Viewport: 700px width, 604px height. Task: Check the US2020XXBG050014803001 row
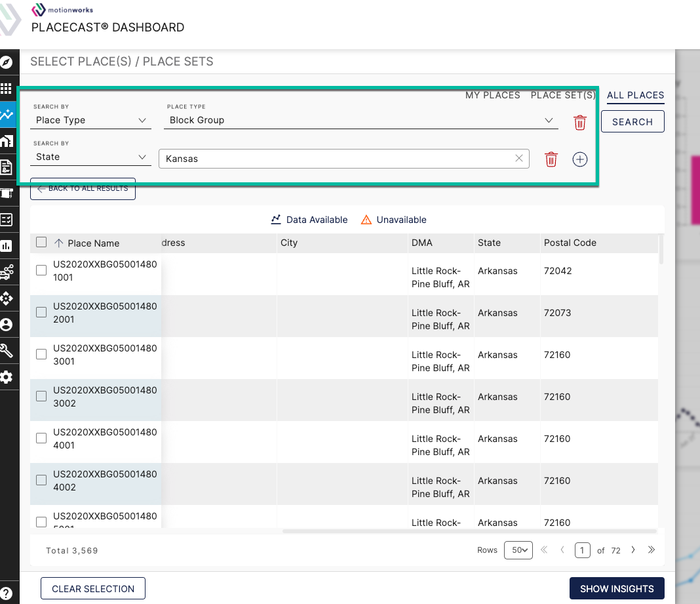click(x=41, y=354)
